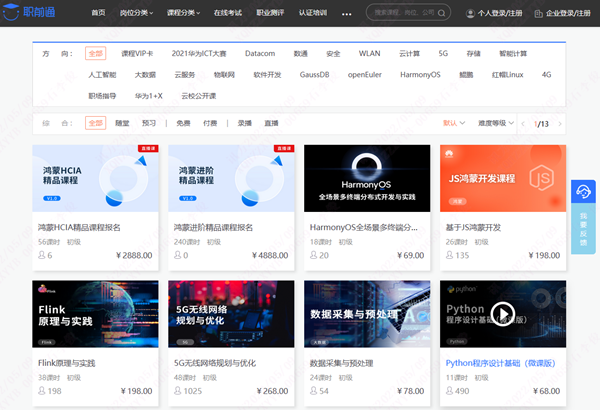The width and height of the screenshot is (600, 410).
Task: Expand the 默认 sort dropdown
Action: (x=454, y=123)
